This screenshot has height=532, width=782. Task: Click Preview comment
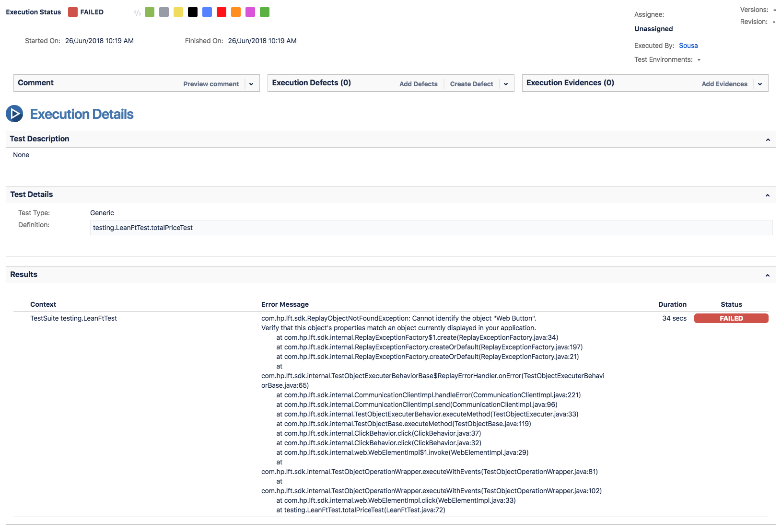pyautogui.click(x=211, y=84)
